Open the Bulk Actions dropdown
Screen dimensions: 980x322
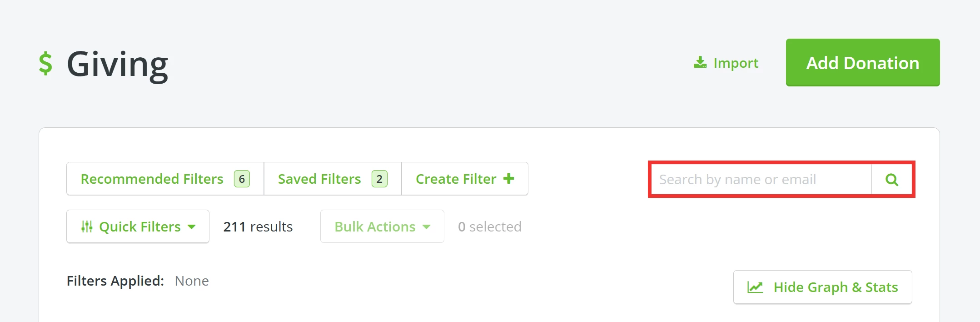pos(382,226)
